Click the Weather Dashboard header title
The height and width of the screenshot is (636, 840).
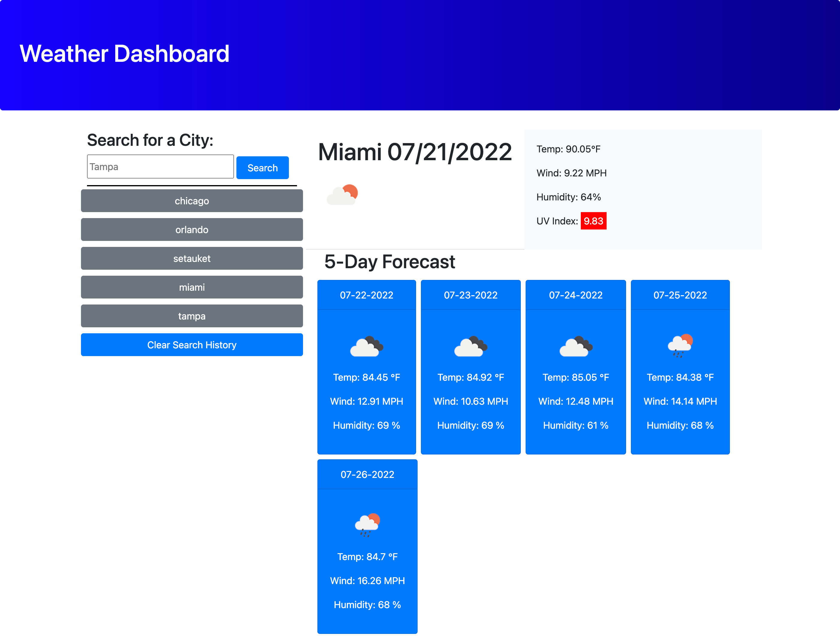[125, 53]
